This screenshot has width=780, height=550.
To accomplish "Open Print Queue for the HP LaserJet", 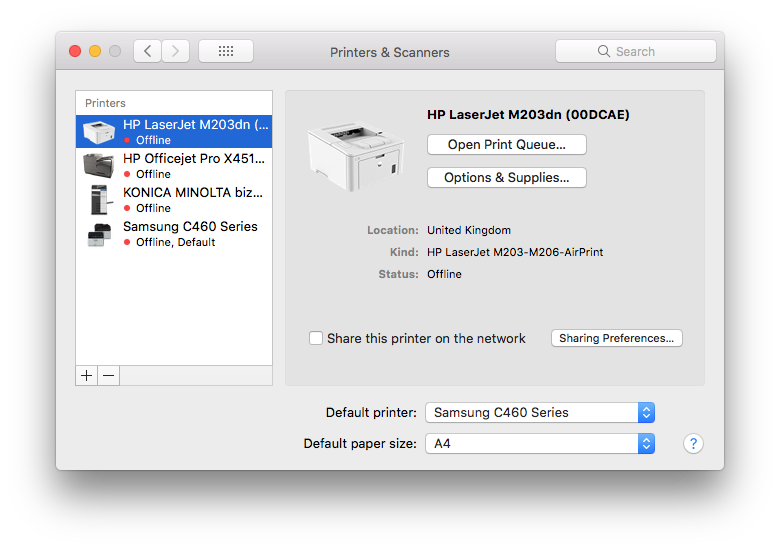I will pyautogui.click(x=506, y=145).
